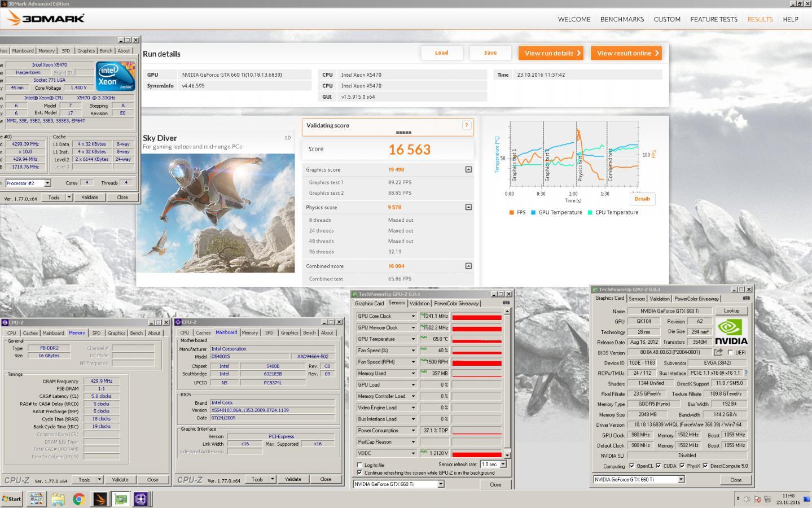Click the GPU Temperature sensor graph
This screenshot has height=508, width=812.
pyautogui.click(x=477, y=339)
